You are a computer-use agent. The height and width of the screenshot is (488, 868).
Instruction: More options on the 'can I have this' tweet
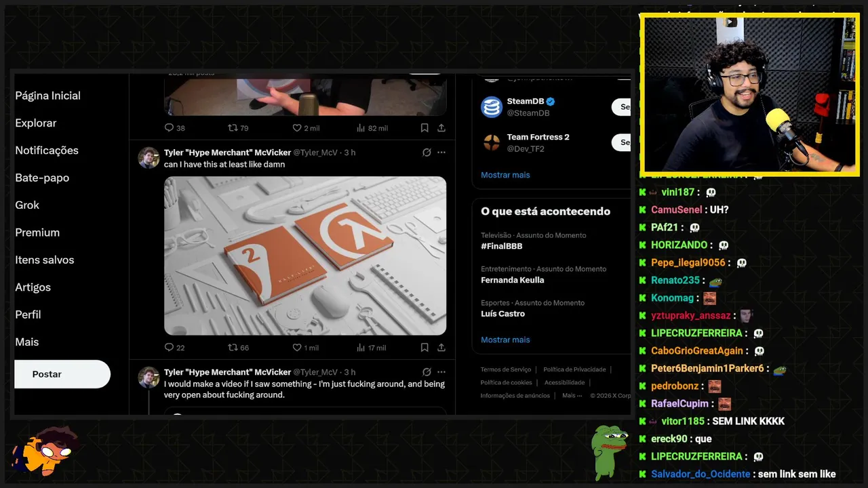coord(441,152)
